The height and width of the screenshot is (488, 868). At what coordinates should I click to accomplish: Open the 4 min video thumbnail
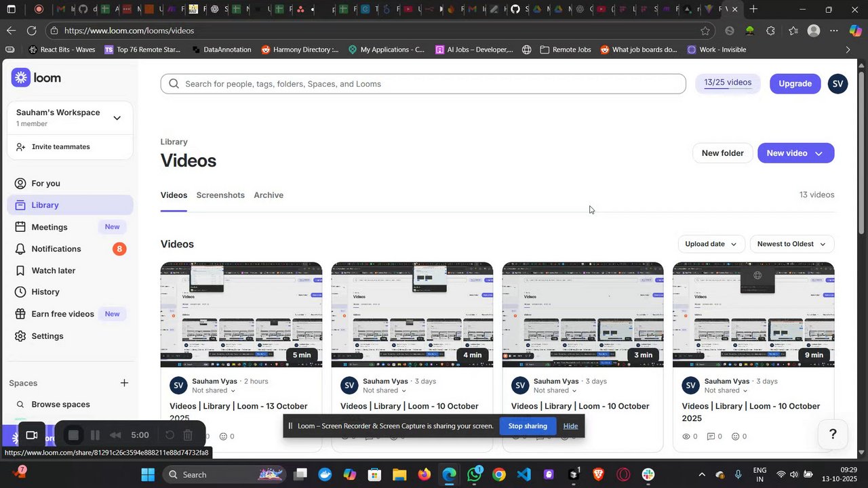(412, 314)
